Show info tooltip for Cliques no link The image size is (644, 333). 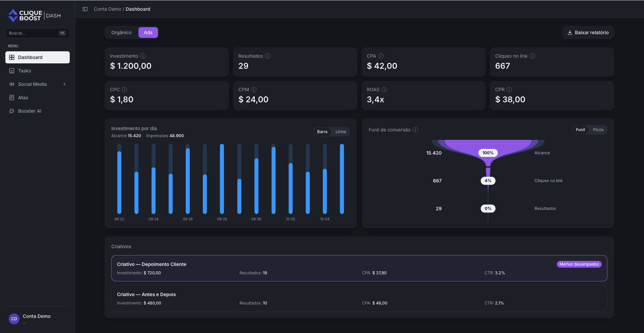point(532,56)
